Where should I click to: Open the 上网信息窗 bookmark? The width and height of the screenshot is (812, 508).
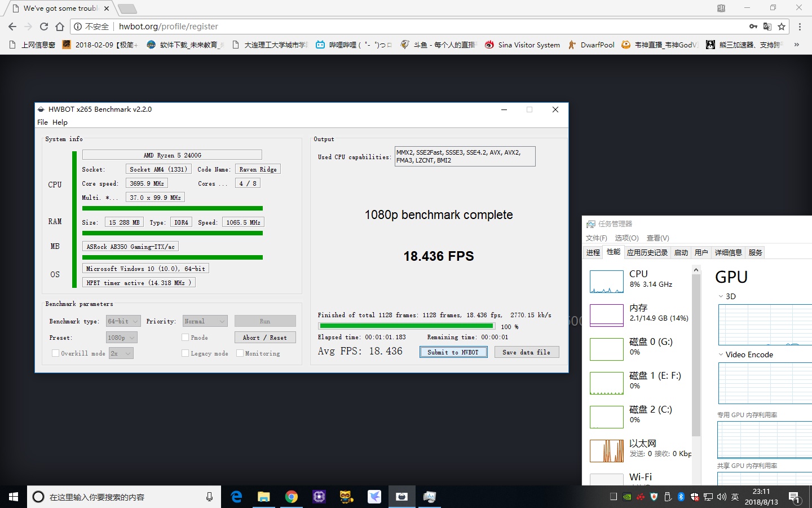[x=33, y=45]
